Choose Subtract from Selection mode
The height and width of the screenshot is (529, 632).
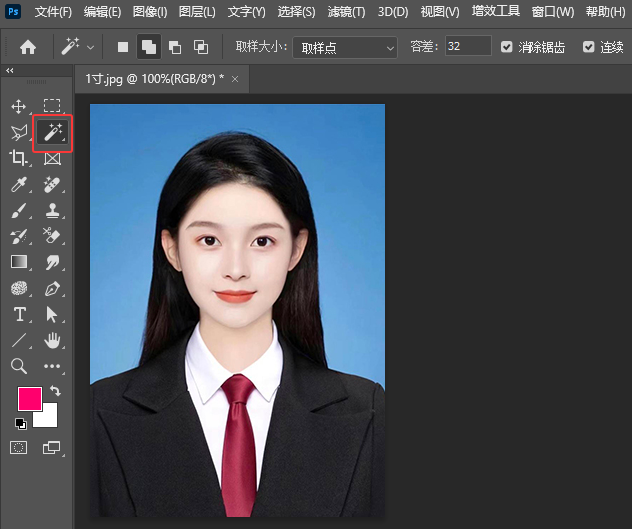coord(175,48)
